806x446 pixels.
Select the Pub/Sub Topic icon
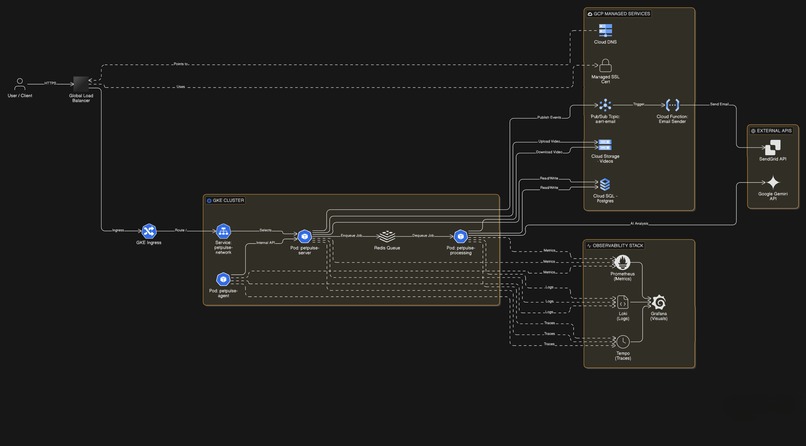pos(606,105)
